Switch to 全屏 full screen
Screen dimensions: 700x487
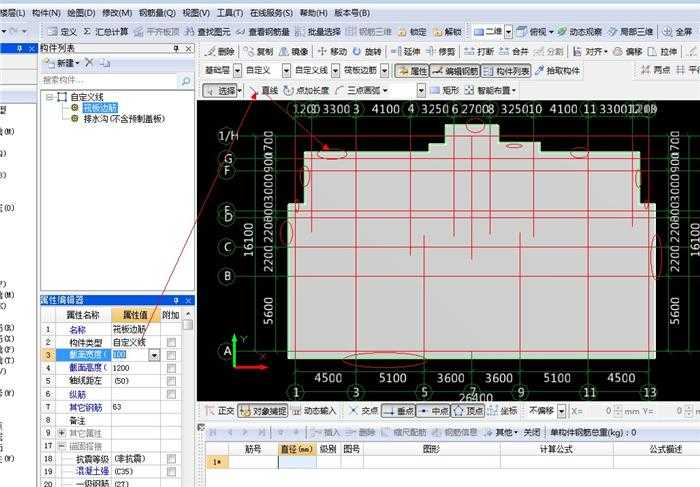pyautogui.click(x=678, y=32)
